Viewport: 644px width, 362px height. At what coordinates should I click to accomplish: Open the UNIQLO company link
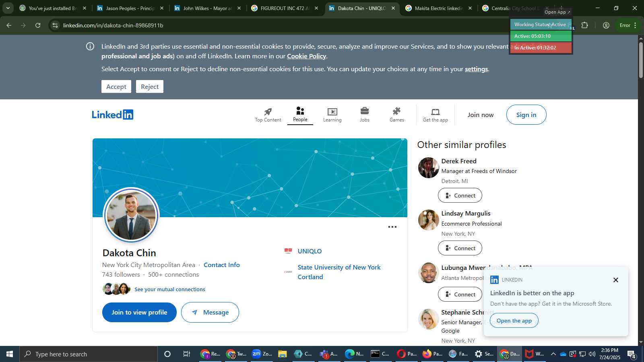click(310, 251)
